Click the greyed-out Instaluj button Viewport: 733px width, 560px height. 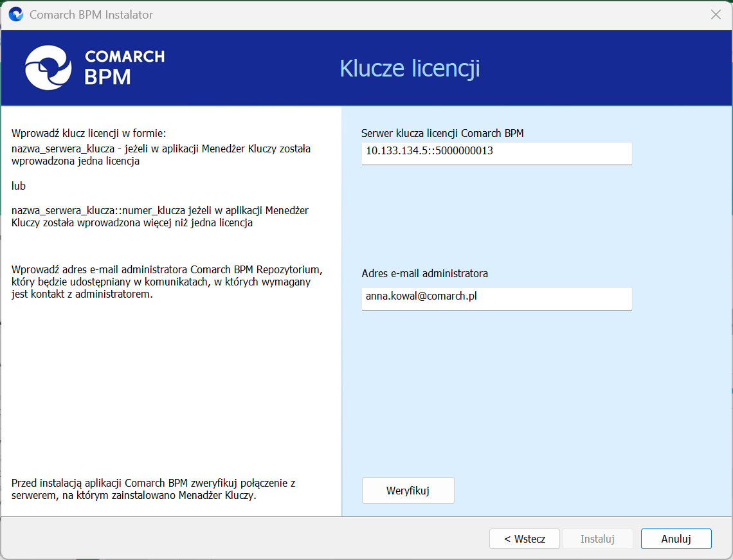(x=597, y=539)
